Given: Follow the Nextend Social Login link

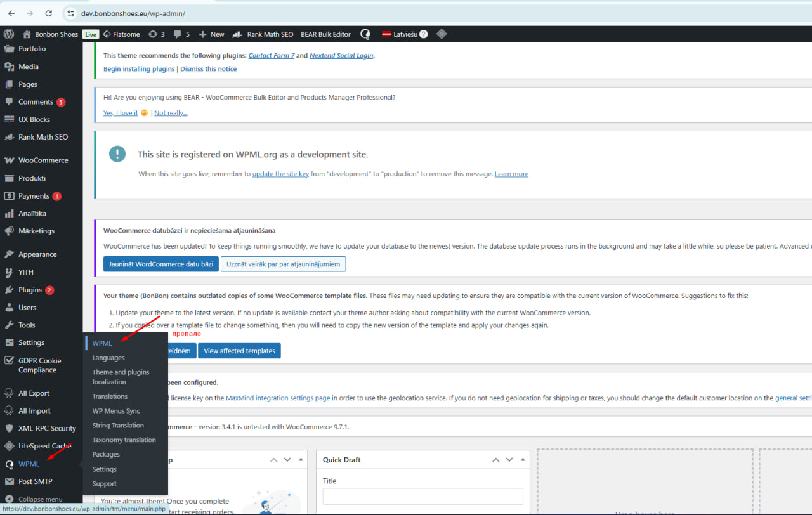Looking at the screenshot, I should [x=341, y=56].
